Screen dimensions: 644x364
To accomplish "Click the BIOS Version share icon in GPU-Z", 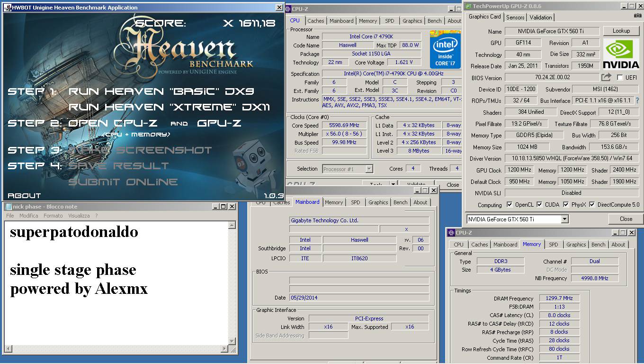I will tap(606, 77).
